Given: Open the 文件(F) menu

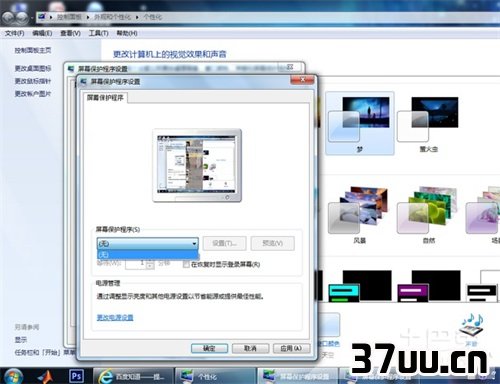Looking at the screenshot, I should point(15,33).
